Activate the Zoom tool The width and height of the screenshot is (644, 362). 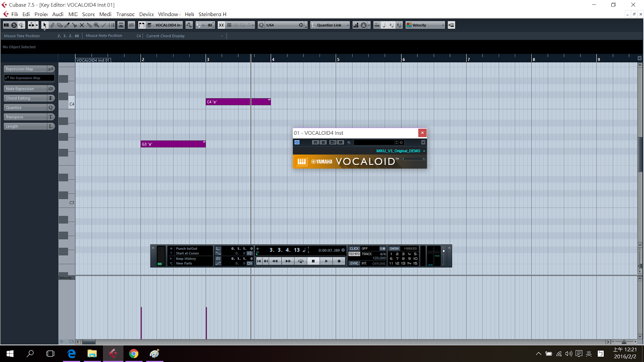pos(97,25)
